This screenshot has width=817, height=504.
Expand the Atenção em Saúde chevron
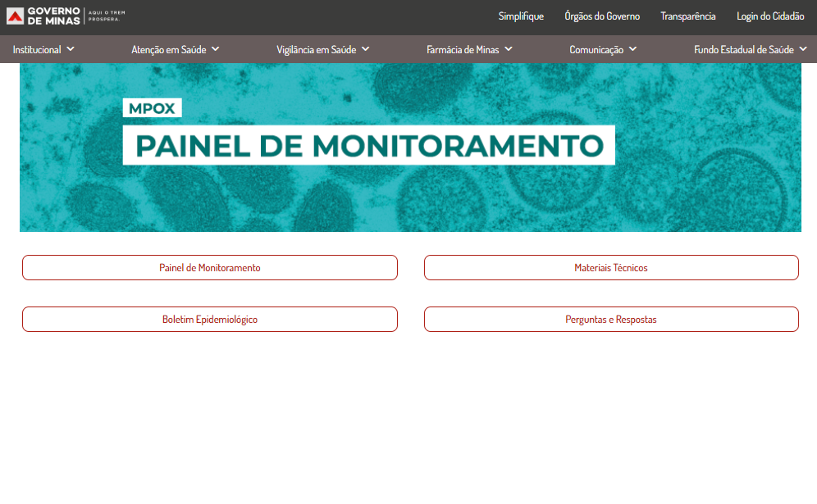click(216, 49)
